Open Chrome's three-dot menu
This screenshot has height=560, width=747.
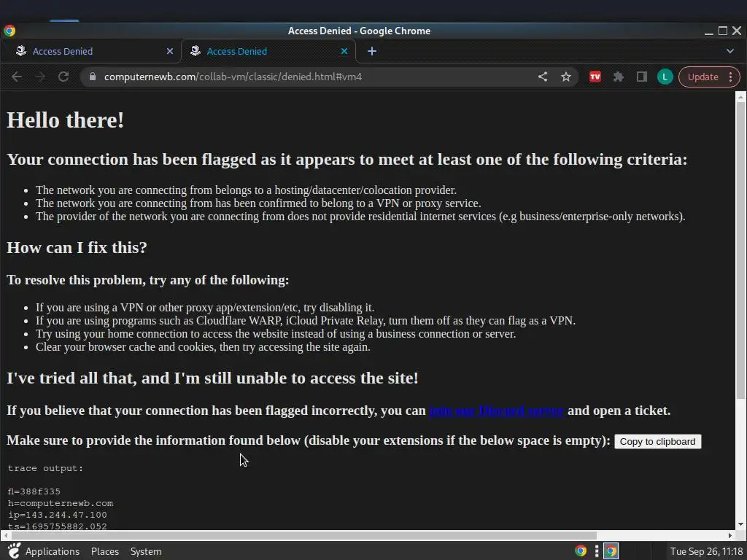click(x=731, y=77)
